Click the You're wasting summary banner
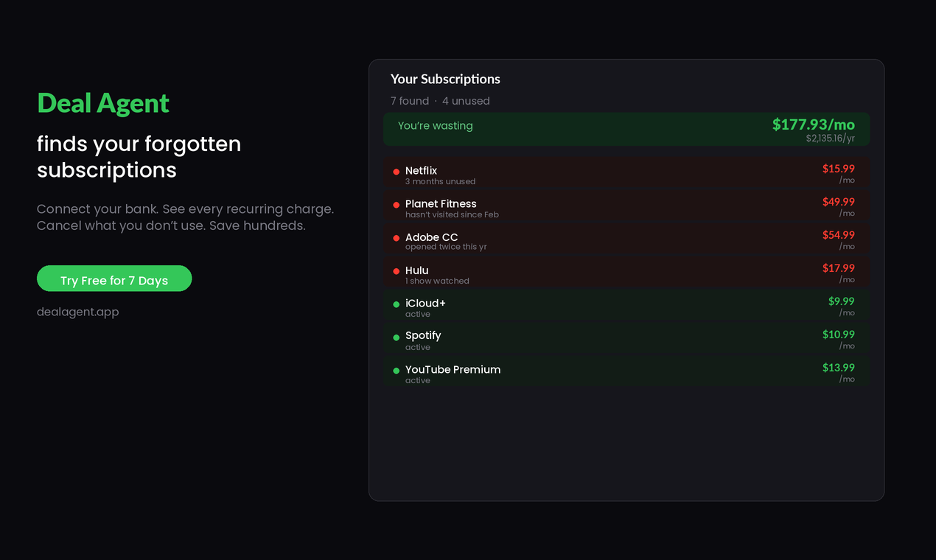The height and width of the screenshot is (560, 936). [x=626, y=129]
